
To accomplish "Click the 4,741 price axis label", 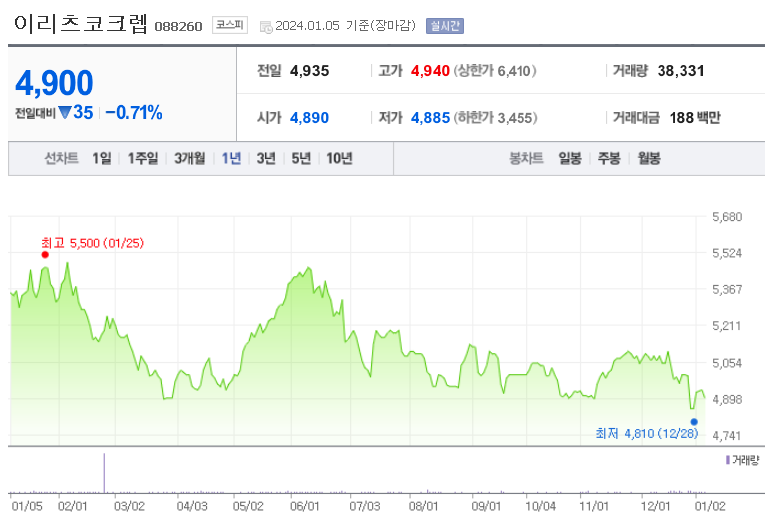I will tap(727, 436).
